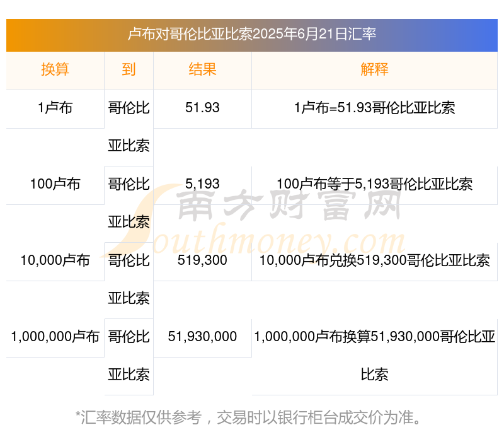
Task: Click the result value 5,193
Action: tap(202, 184)
